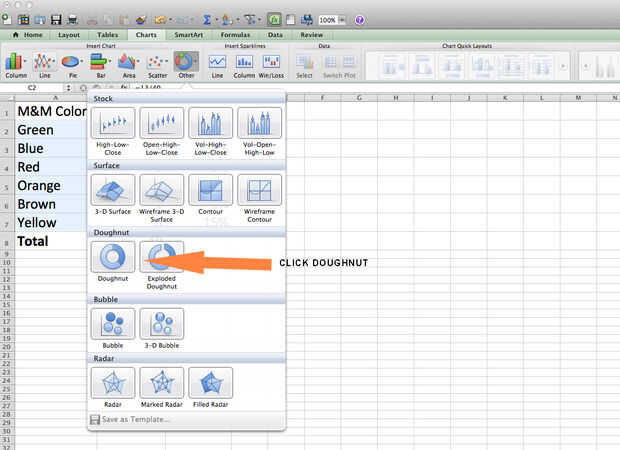
Task: Toggle the Formula Builder fx icon
Action: pyautogui.click(x=274, y=19)
